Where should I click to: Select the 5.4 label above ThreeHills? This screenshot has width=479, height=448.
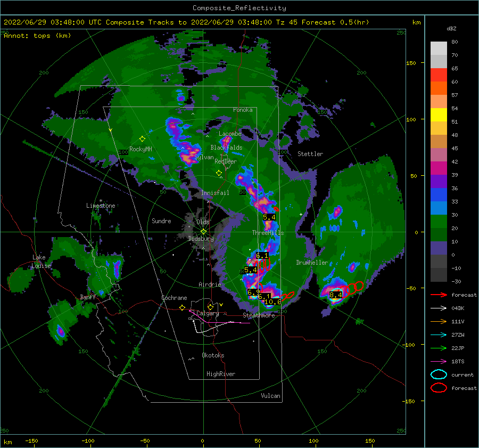click(269, 217)
